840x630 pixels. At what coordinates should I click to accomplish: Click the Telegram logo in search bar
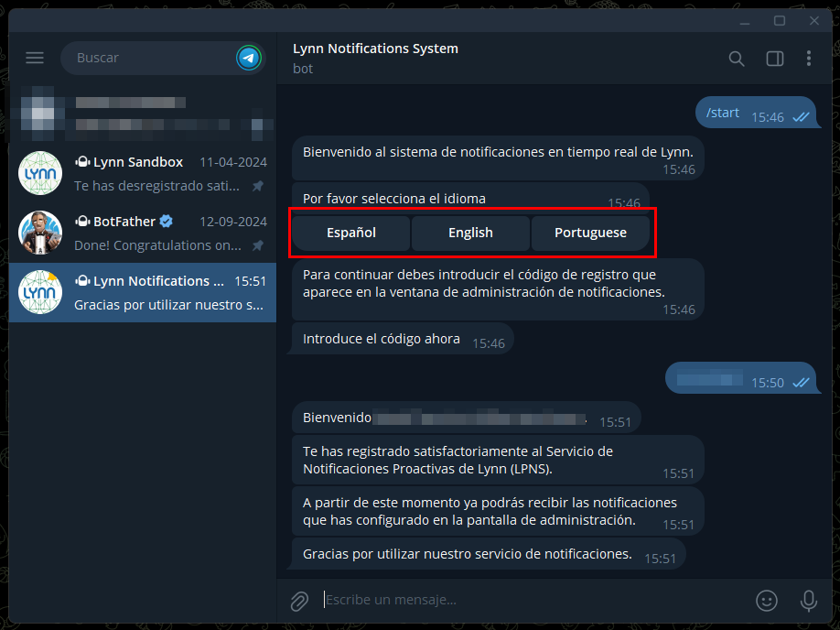249,58
